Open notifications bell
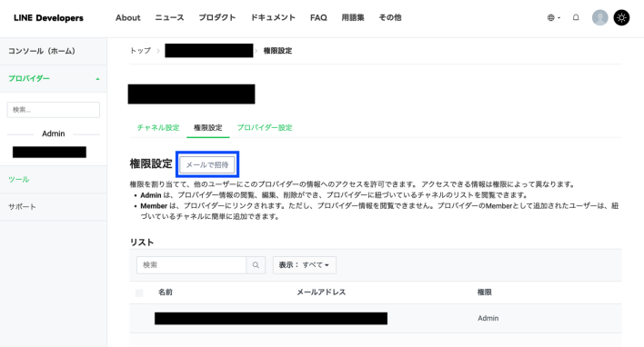Screen dimensions: 644x347 point(576,17)
